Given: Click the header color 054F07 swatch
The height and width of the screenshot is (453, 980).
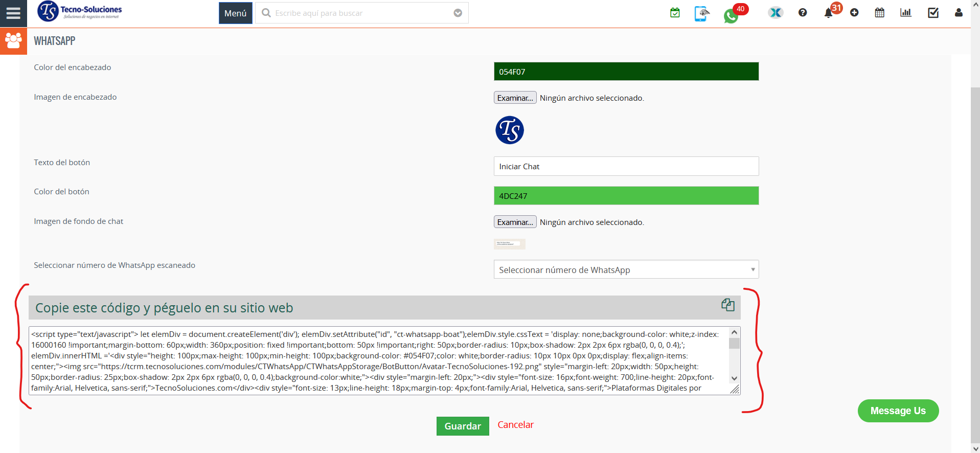Looking at the screenshot, I should [626, 72].
